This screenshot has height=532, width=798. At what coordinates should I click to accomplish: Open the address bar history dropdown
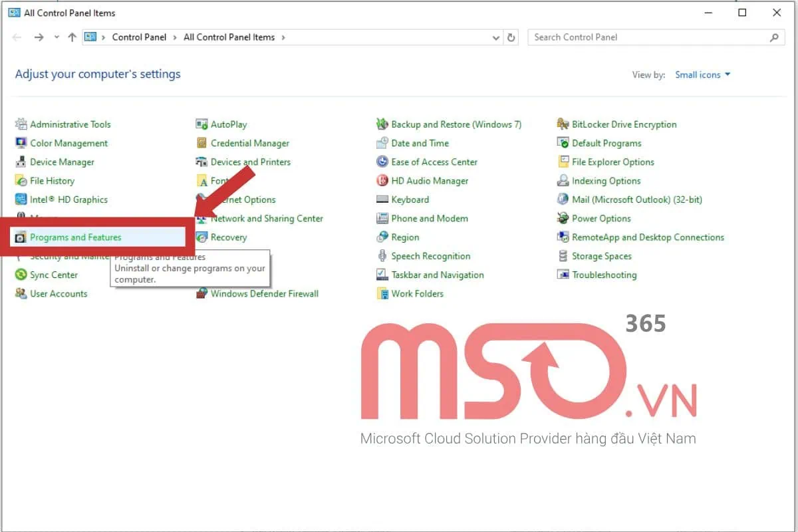(496, 38)
